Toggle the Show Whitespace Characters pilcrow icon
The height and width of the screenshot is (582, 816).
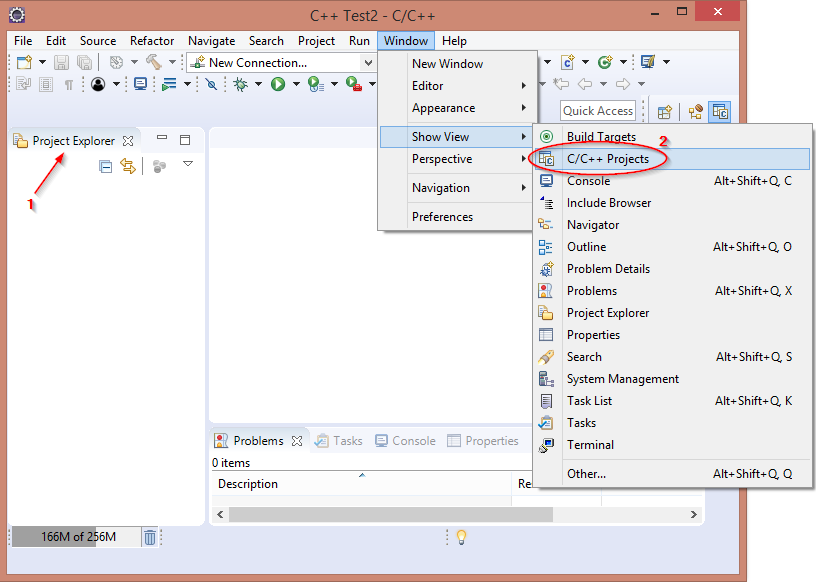tap(69, 85)
